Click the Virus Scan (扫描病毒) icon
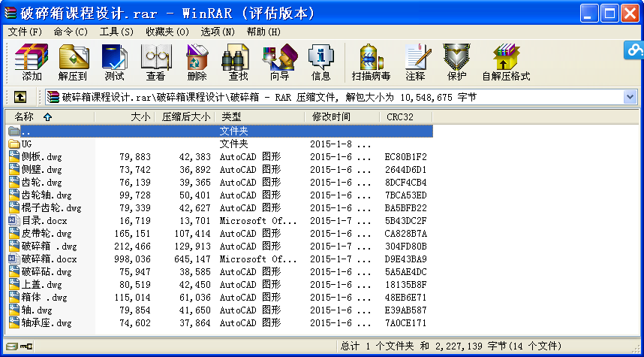Screen dimensions: 644x357 click(x=371, y=62)
